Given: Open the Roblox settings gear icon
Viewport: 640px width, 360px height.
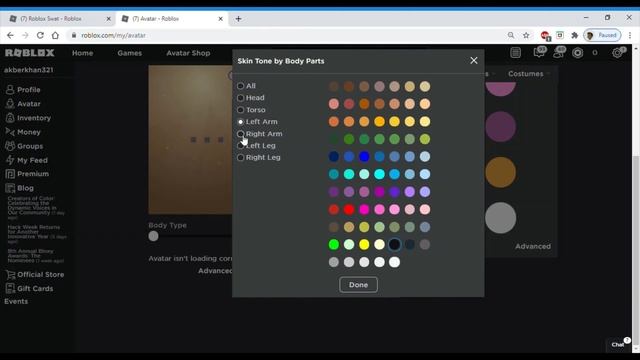Looking at the screenshot, I should click(x=618, y=53).
